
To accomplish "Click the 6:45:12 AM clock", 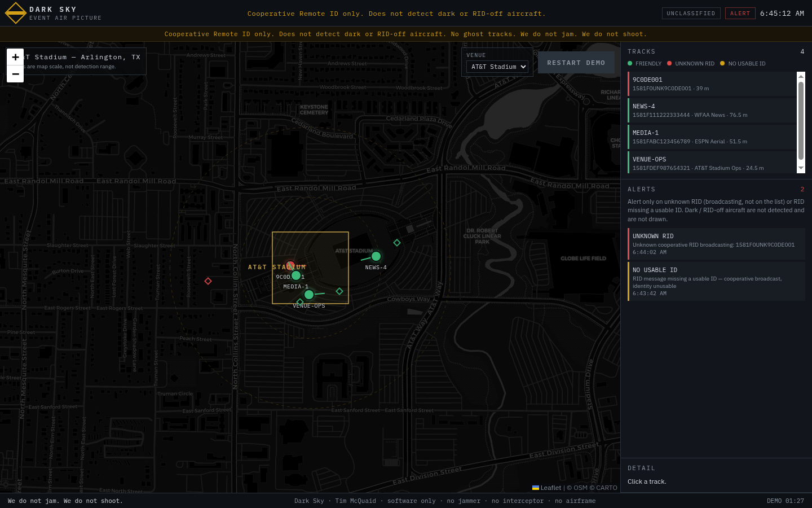I will 782,13.
